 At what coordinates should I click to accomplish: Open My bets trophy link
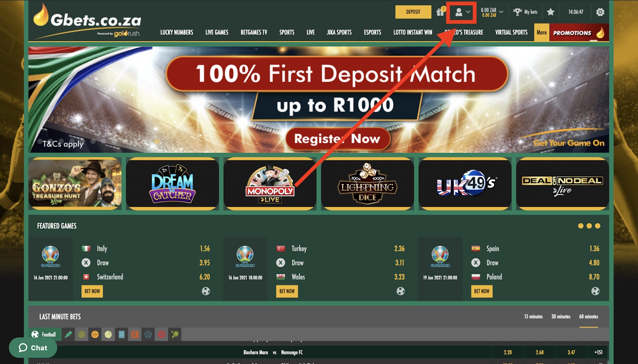coord(525,12)
